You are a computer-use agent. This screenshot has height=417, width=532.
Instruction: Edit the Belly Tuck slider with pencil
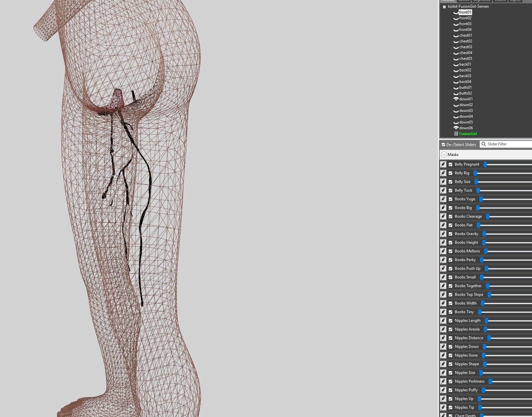tap(443, 190)
